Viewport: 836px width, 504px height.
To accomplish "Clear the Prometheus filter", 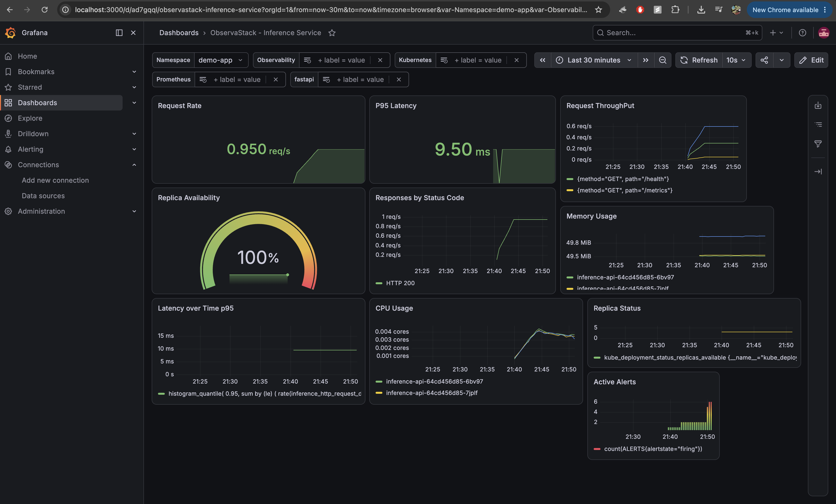I will 276,80.
